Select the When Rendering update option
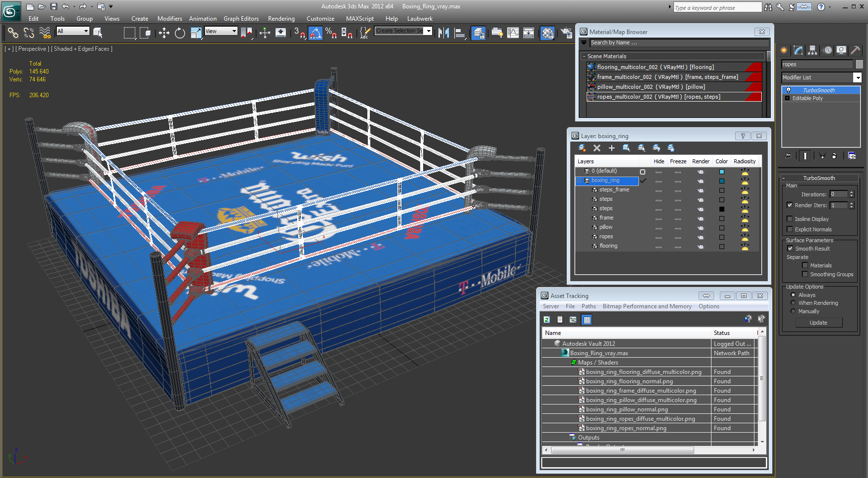868x478 pixels. (793, 303)
